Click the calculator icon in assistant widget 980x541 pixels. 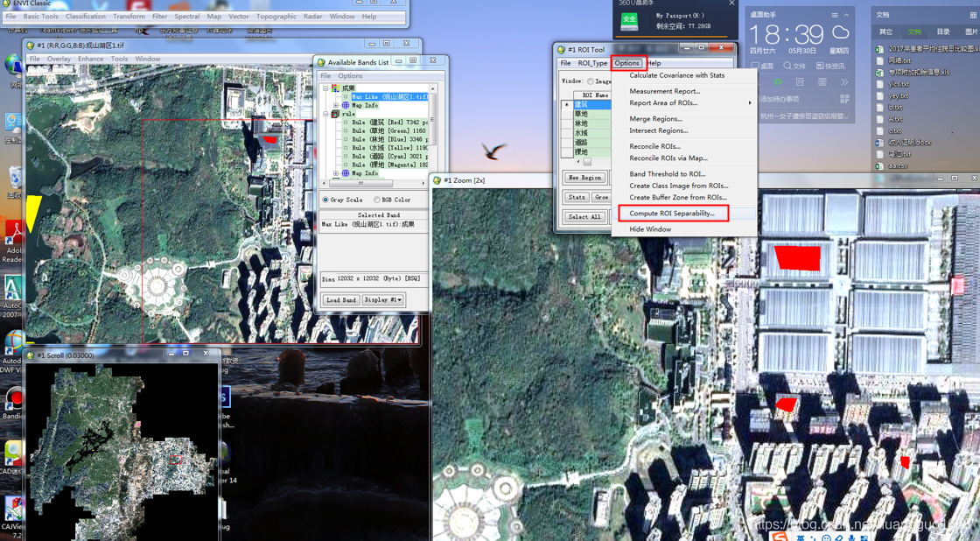pyautogui.click(x=822, y=82)
